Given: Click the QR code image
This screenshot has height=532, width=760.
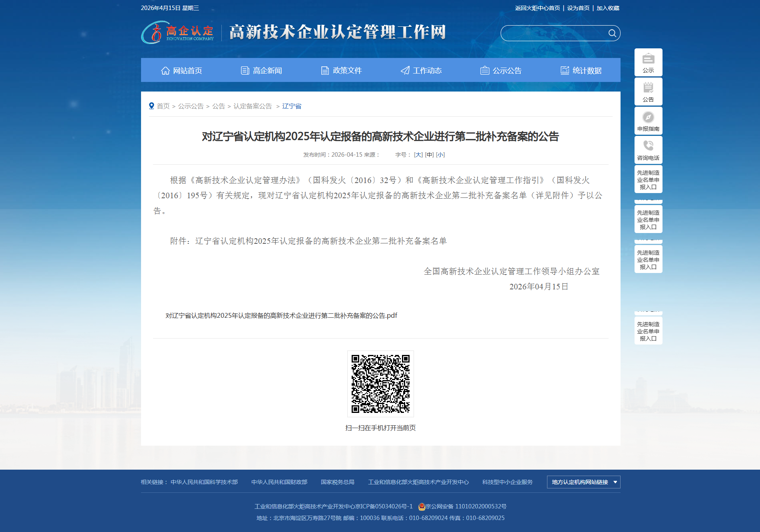Looking at the screenshot, I should [380, 384].
